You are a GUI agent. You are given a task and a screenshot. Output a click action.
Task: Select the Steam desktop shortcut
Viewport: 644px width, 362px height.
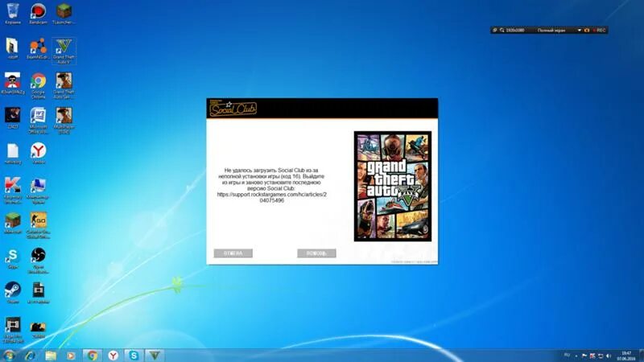coord(13,293)
